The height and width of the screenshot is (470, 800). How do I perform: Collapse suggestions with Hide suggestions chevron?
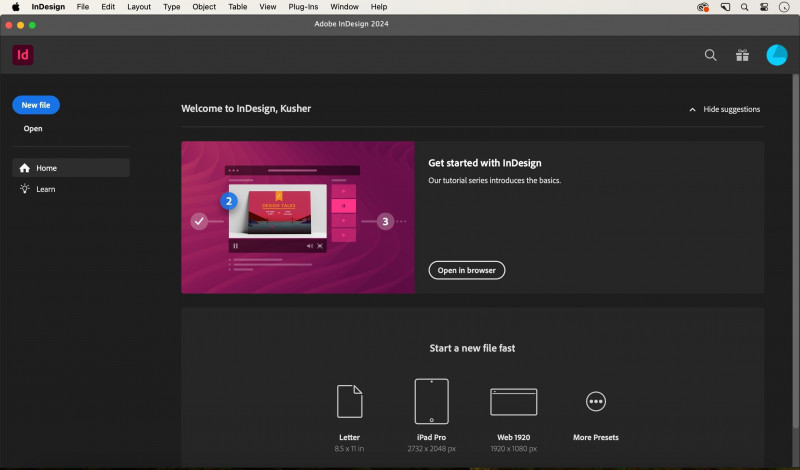coord(692,109)
